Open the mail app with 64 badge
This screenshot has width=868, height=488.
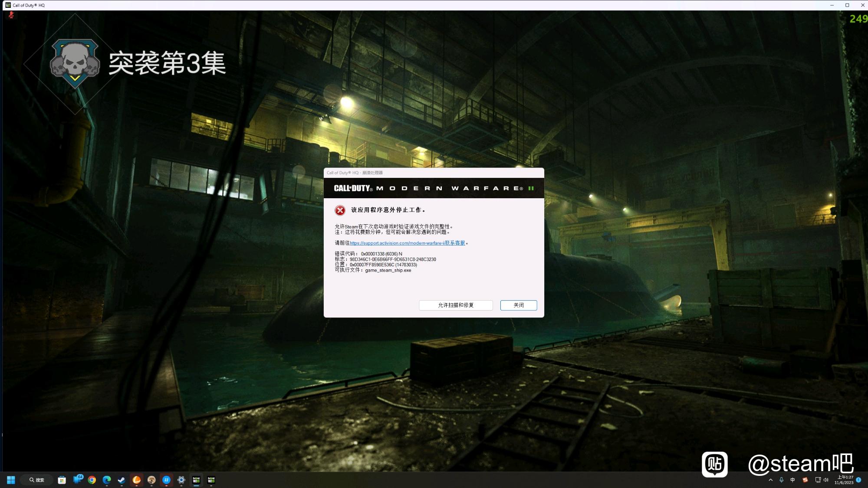click(x=77, y=480)
